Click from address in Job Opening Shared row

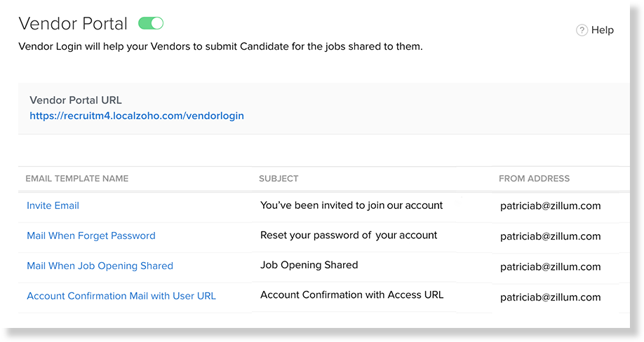[x=551, y=266]
